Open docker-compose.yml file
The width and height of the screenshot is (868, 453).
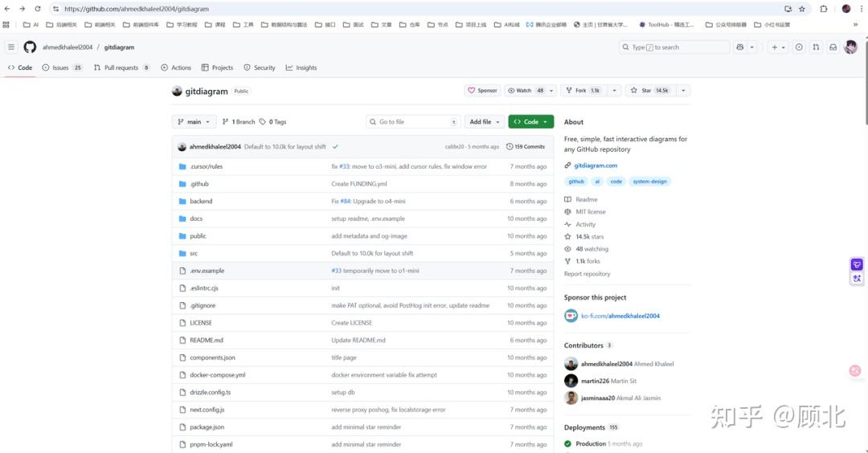(x=218, y=375)
